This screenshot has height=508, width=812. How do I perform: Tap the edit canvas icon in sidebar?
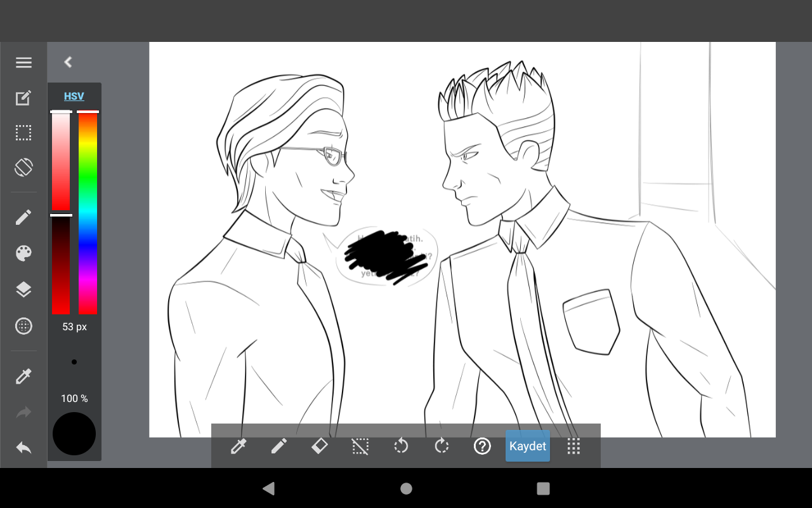[23, 98]
